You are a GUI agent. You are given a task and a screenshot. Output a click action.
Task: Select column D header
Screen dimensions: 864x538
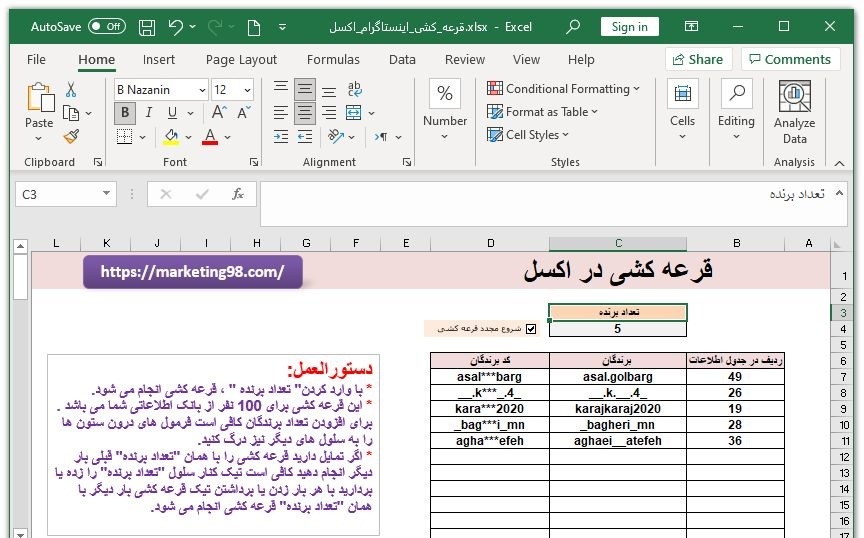click(x=490, y=243)
